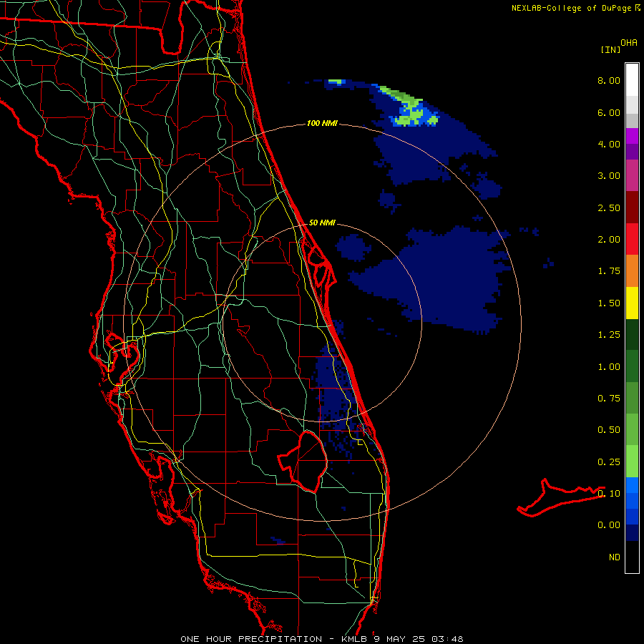644x644 pixels.
Task: Click the 8.00 legend value
Action: point(609,80)
